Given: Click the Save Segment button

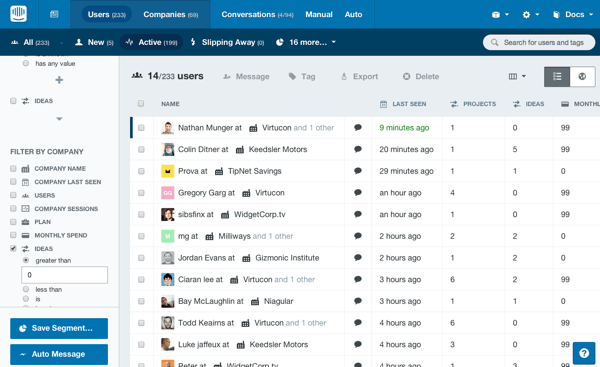Looking at the screenshot, I should (x=59, y=328).
